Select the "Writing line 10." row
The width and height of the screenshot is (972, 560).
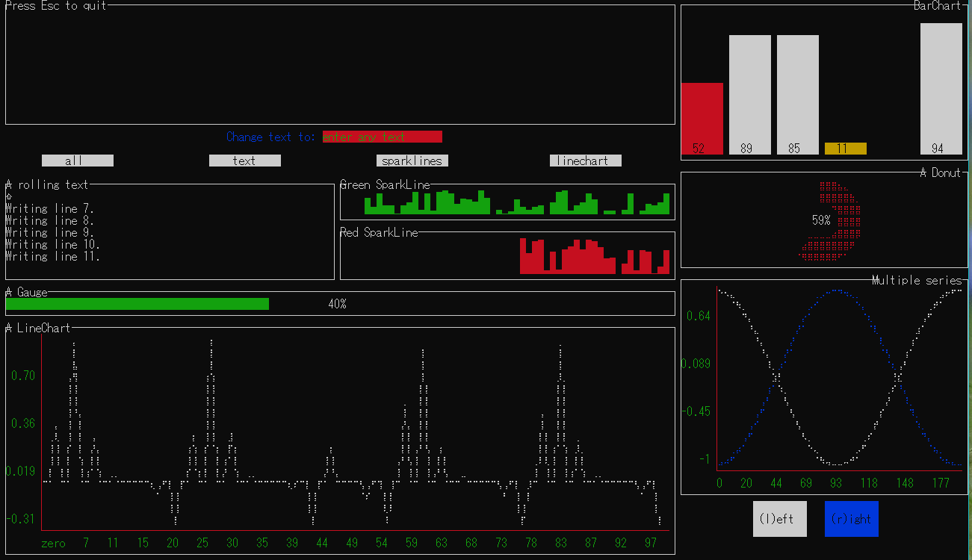pyautogui.click(x=53, y=244)
